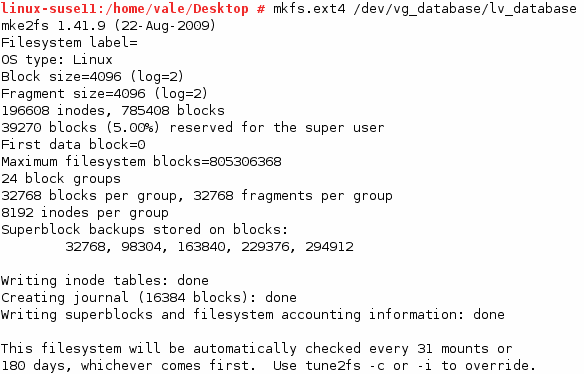Click the mkfs.ext4 command text
Image resolution: width=584 pixels, height=374 pixels.
tap(309, 9)
